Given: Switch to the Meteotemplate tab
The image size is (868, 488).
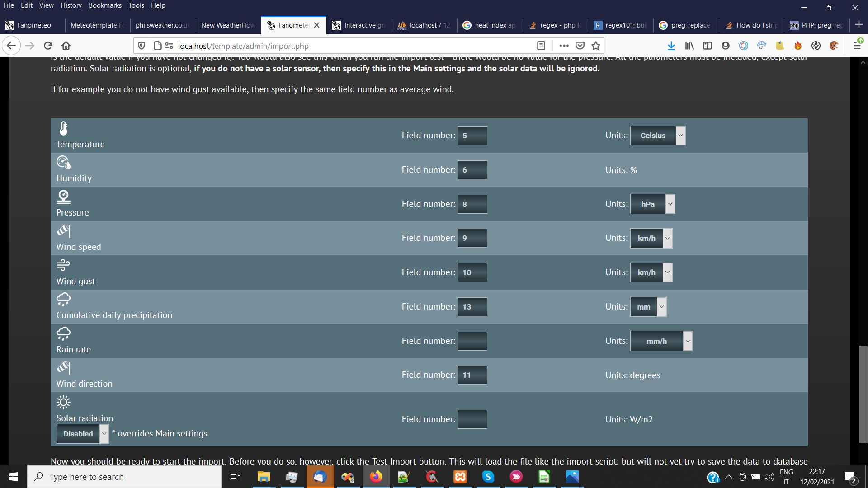Looking at the screenshot, I should pos(97,25).
